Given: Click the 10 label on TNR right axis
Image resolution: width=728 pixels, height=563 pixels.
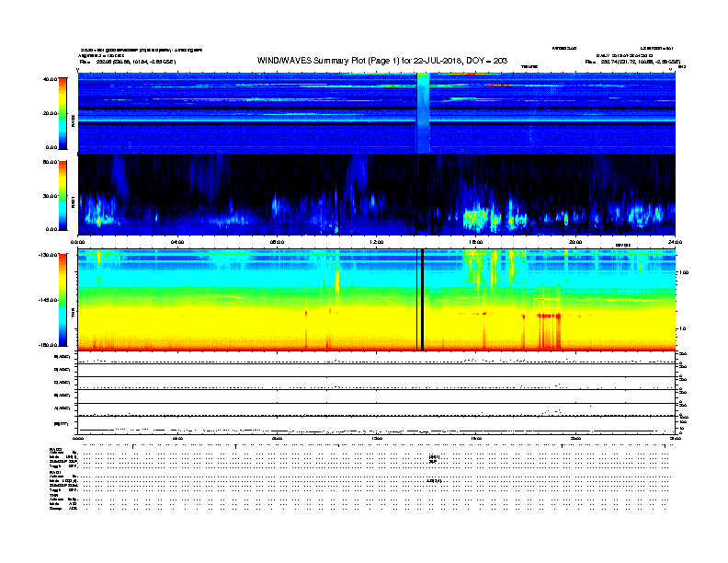Looking at the screenshot, I should point(682,329).
